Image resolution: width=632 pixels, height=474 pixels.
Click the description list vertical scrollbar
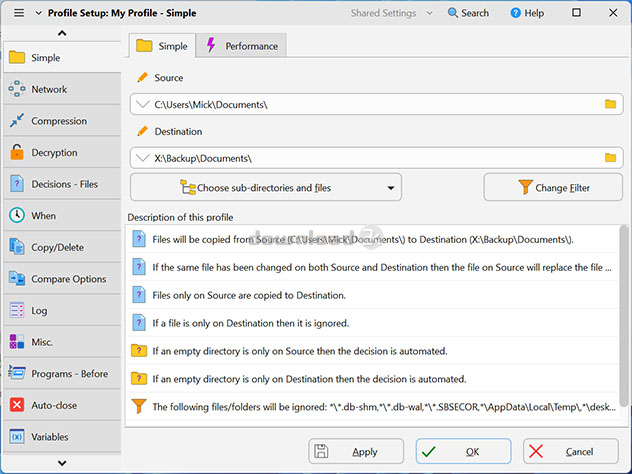click(624, 316)
